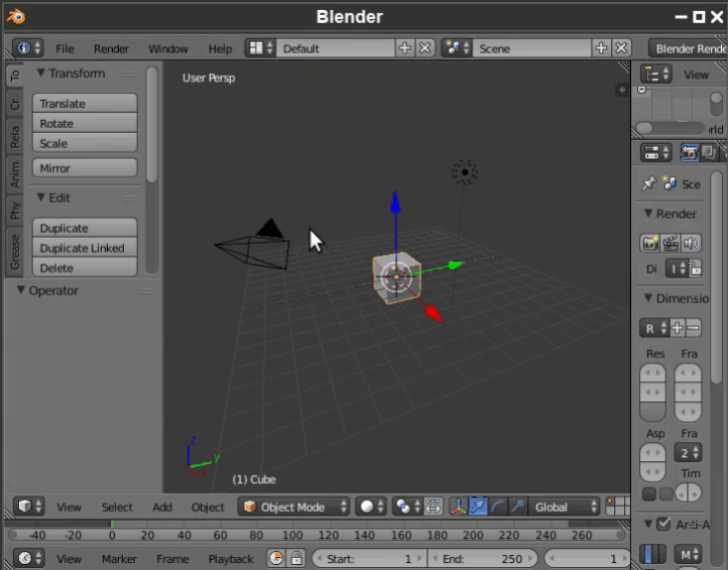Click the Duplicate Linked button

tap(85, 248)
